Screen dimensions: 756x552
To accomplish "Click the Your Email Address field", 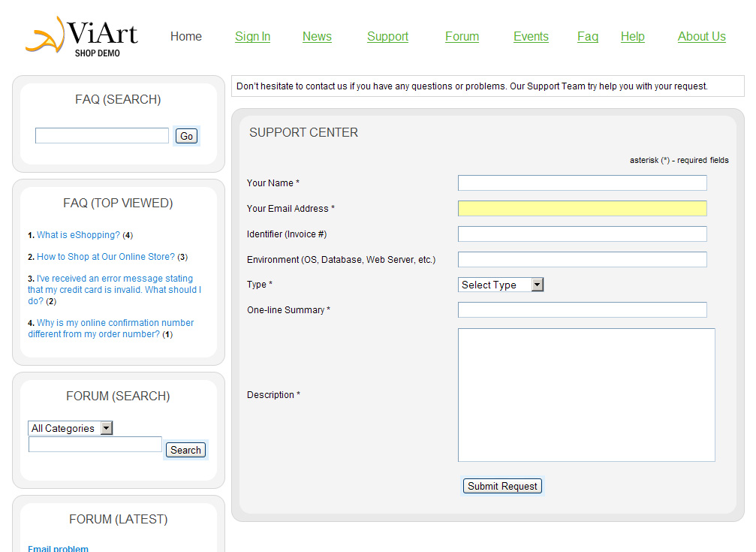I will pyautogui.click(x=582, y=209).
